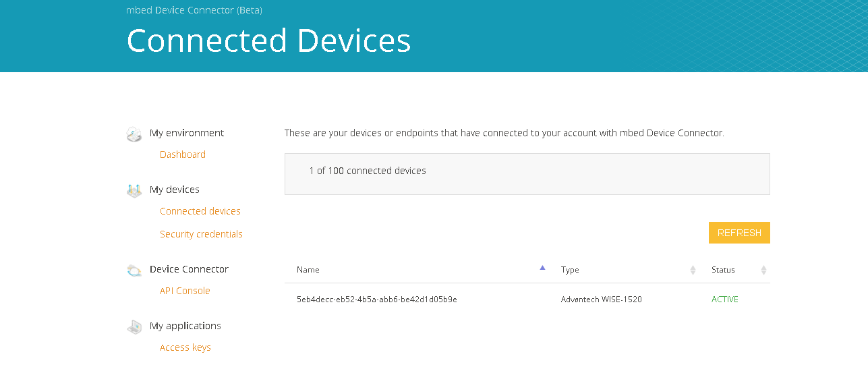This screenshot has width=868, height=369.
Task: Open the API Console link
Action: 185,291
